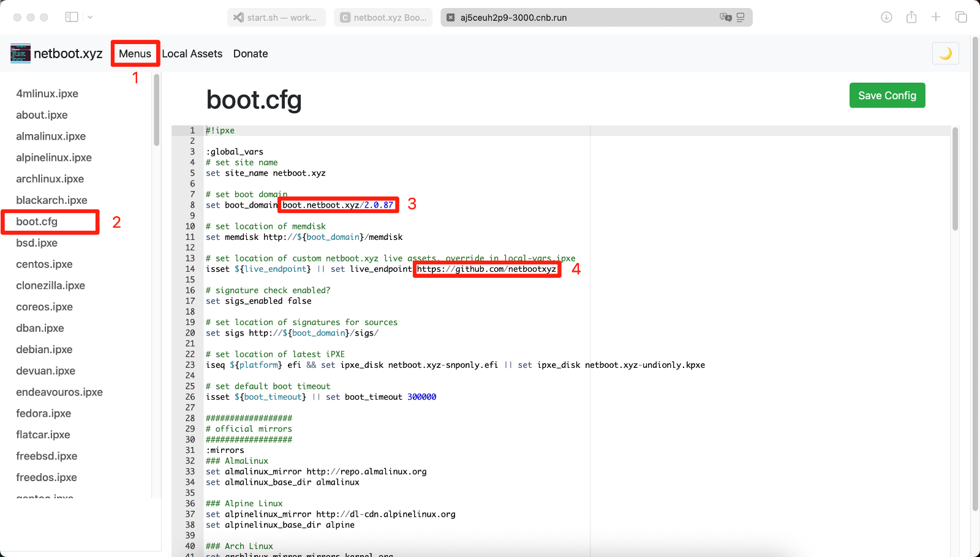Select boot.cfg in the file list
Image resolution: width=980 pixels, height=557 pixels.
[x=37, y=222]
